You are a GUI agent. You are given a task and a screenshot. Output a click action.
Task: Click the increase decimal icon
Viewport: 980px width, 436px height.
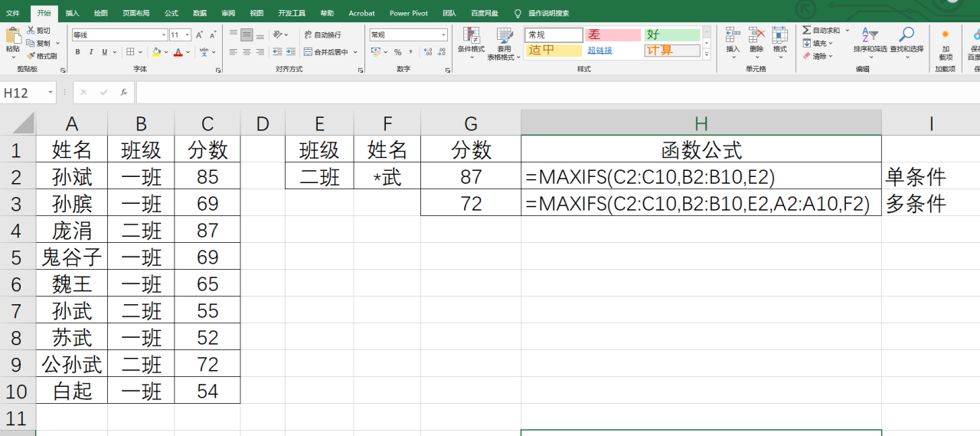427,52
